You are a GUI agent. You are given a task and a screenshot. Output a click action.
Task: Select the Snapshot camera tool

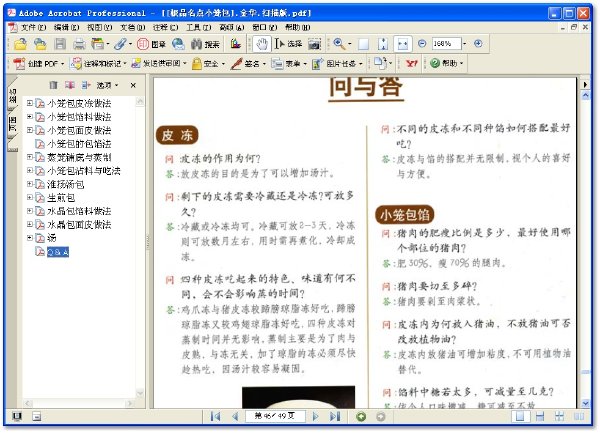click(315, 44)
